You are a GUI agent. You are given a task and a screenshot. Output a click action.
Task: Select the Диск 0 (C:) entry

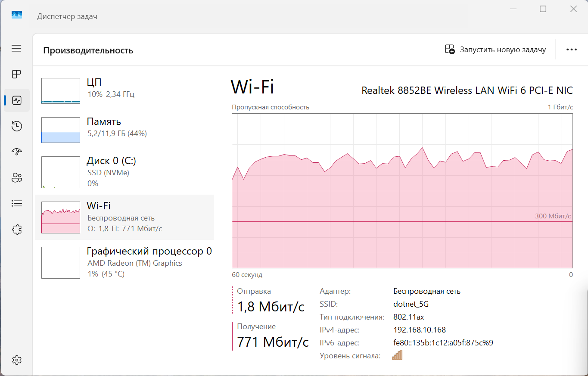[124, 171]
